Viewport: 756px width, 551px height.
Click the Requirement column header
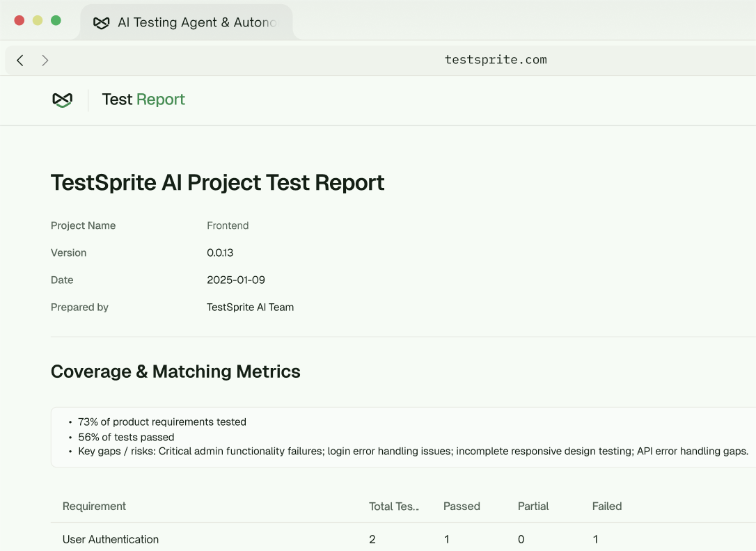pyautogui.click(x=94, y=506)
